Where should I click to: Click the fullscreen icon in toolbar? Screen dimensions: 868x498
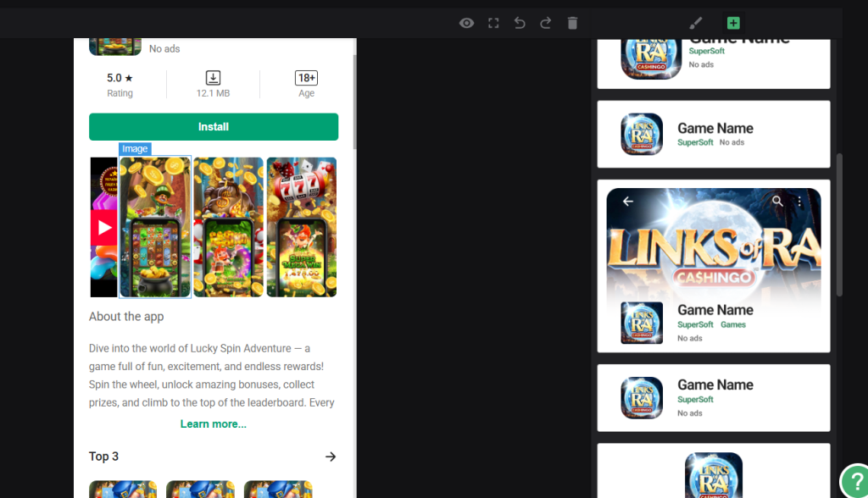(493, 23)
